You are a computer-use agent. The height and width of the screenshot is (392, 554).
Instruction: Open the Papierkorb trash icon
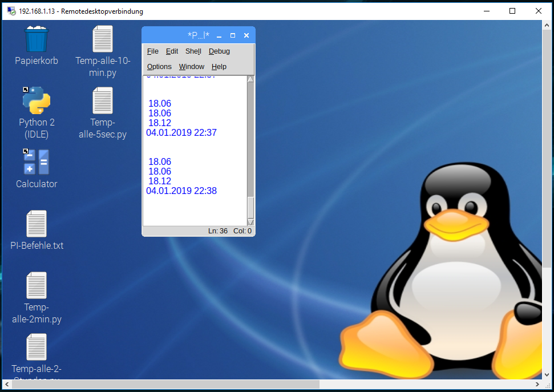coord(37,39)
